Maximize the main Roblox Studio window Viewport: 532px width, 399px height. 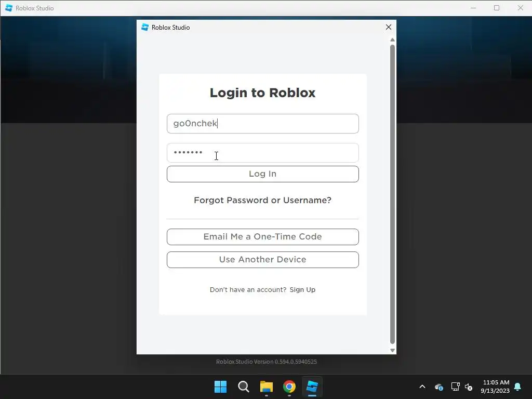(497, 8)
